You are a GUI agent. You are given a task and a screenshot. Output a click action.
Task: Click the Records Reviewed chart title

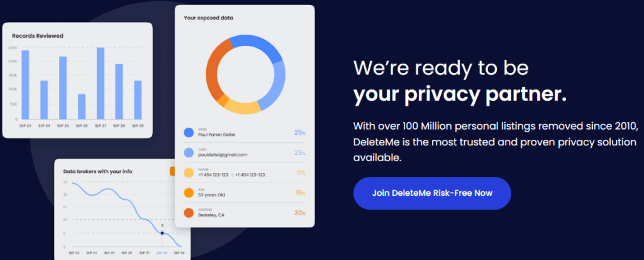point(38,36)
